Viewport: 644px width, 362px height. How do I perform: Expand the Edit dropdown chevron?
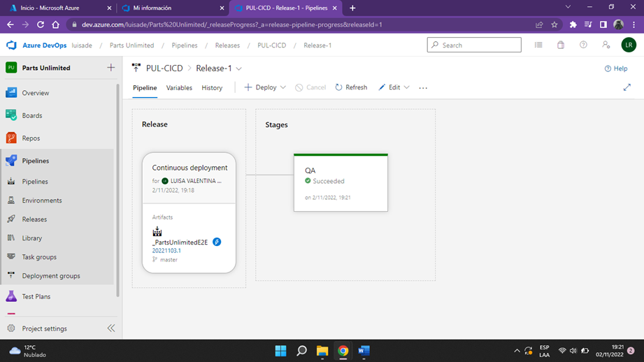(406, 87)
